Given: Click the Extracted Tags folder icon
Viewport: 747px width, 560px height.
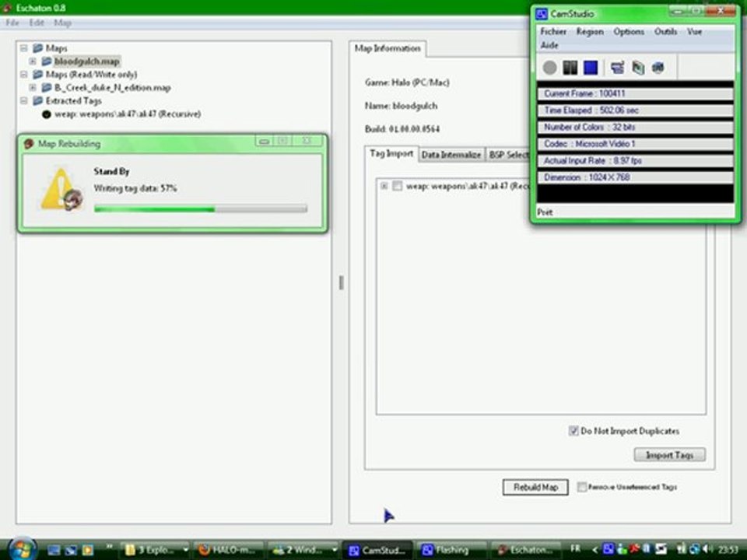Looking at the screenshot, I should tap(37, 101).
